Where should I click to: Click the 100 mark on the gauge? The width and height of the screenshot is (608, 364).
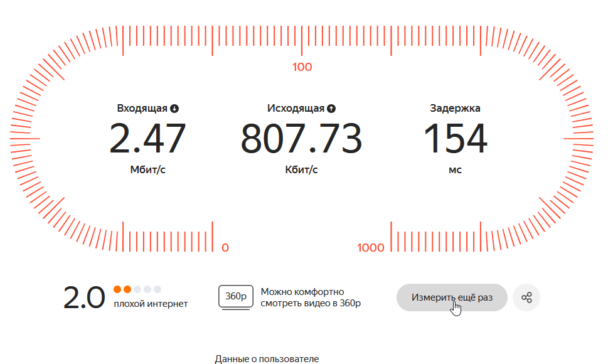(x=302, y=68)
